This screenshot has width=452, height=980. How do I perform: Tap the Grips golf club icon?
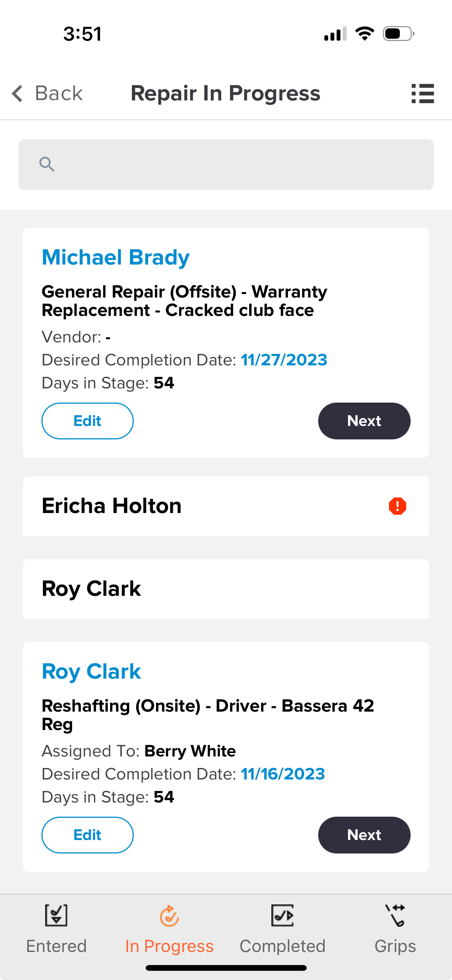pyautogui.click(x=395, y=915)
